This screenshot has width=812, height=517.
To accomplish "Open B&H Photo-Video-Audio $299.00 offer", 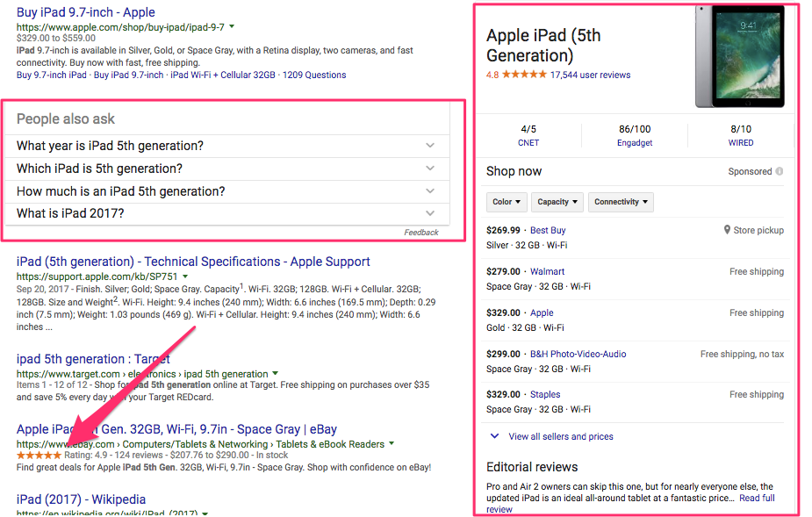I will [578, 355].
